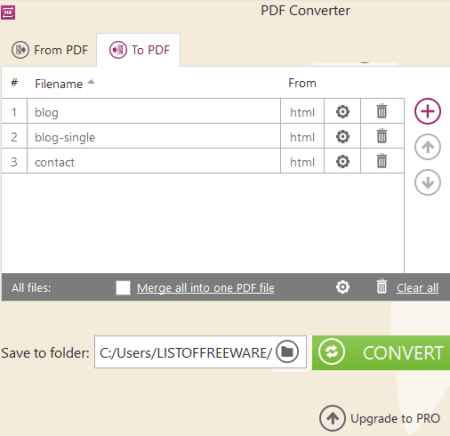Delete the blog-single file row
Screen dimensions: 450x436
click(382, 136)
